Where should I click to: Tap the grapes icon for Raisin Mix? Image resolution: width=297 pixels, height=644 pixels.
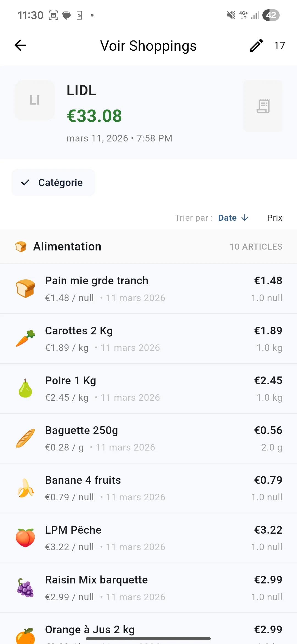pos(25,588)
